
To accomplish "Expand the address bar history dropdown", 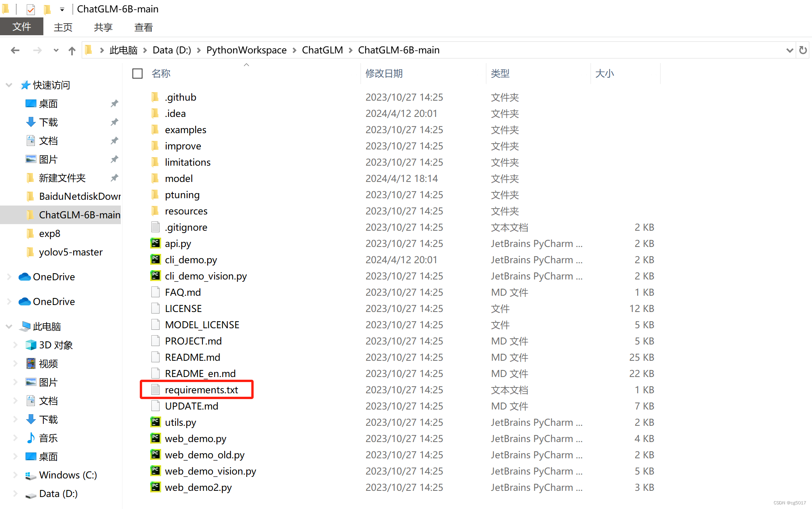I will click(790, 50).
